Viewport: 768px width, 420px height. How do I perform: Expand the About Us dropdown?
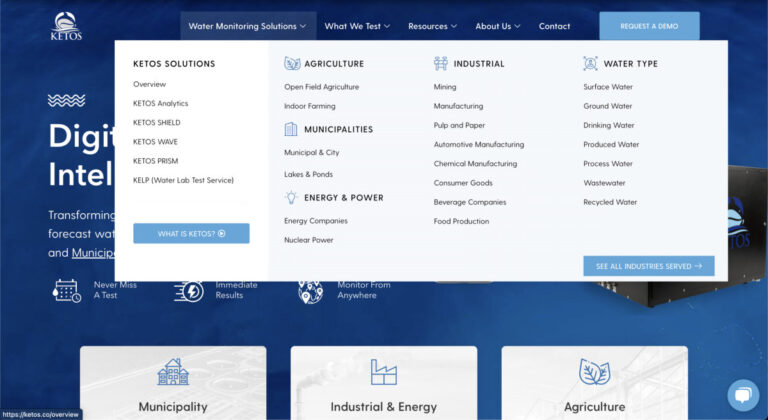point(498,26)
